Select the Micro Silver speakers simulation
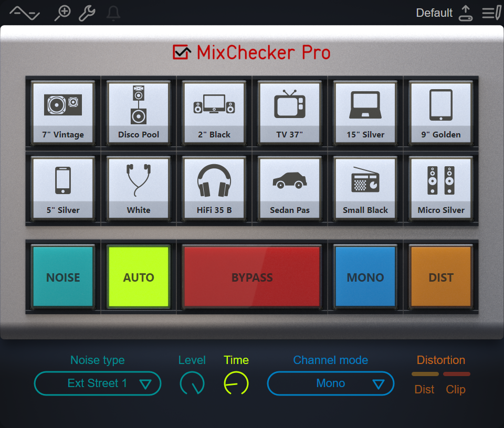Viewport: 504px width, 428px height. coord(441,188)
